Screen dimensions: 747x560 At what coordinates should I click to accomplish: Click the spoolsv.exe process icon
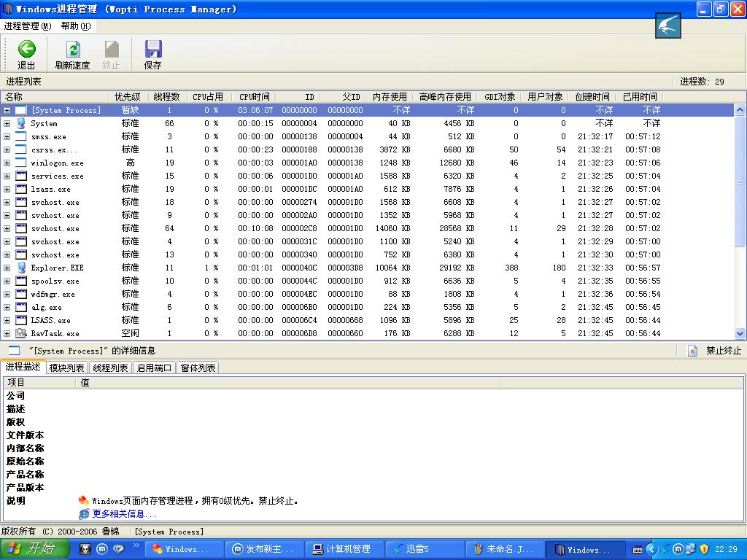point(21,281)
